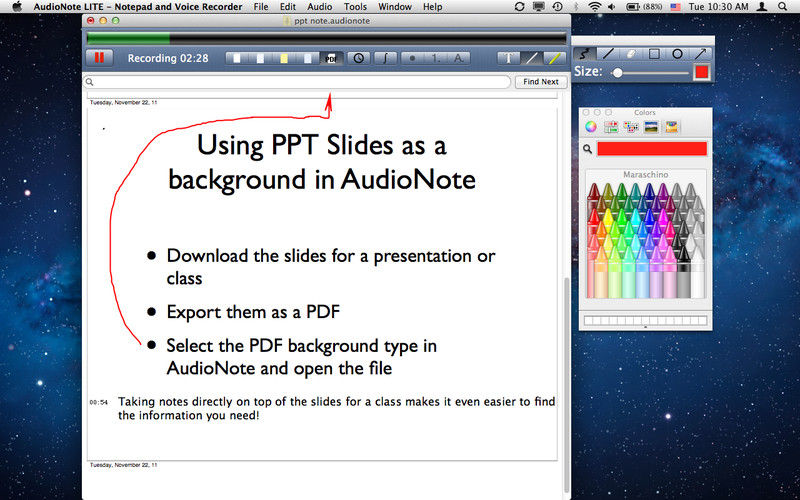Click inside the search field

click(297, 82)
